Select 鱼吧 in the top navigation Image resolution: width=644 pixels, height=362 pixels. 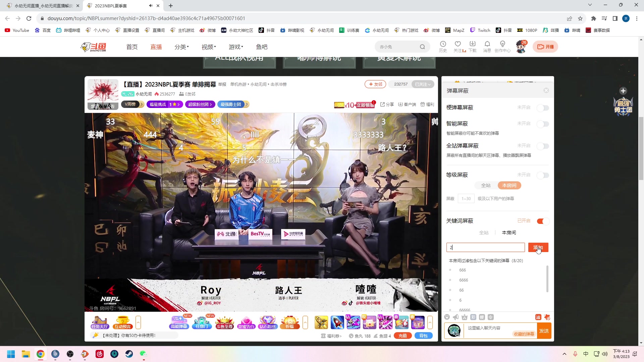point(262,47)
